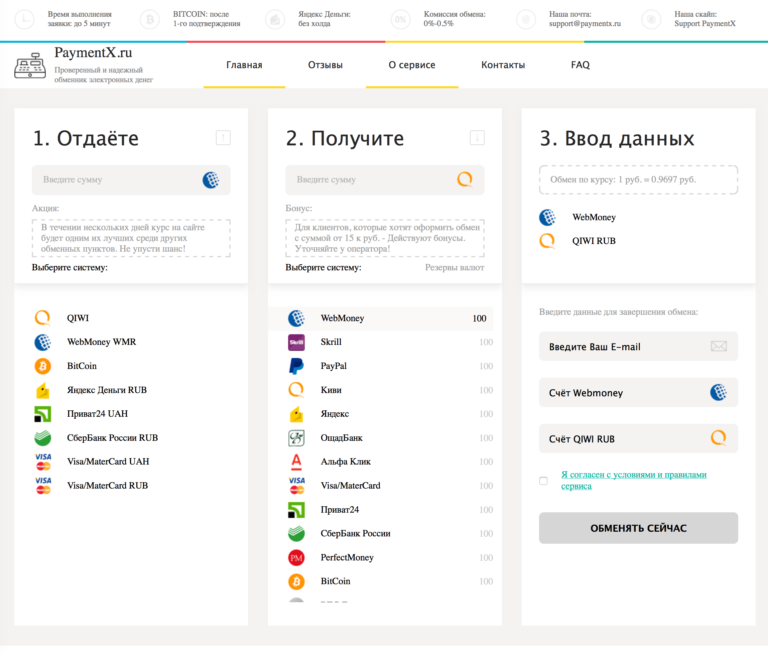Click the clock icon in top bar
Viewport: 768px width, 653px height.
24,19
